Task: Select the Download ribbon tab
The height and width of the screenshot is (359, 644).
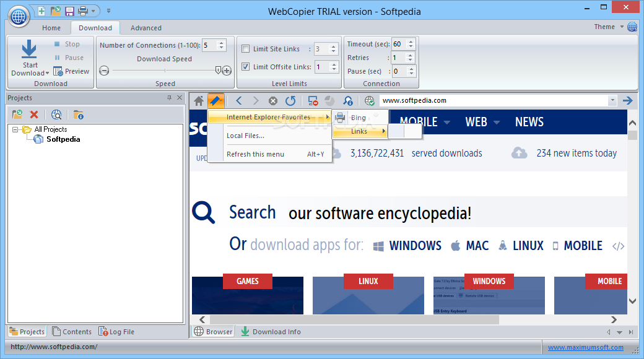Action: point(95,28)
